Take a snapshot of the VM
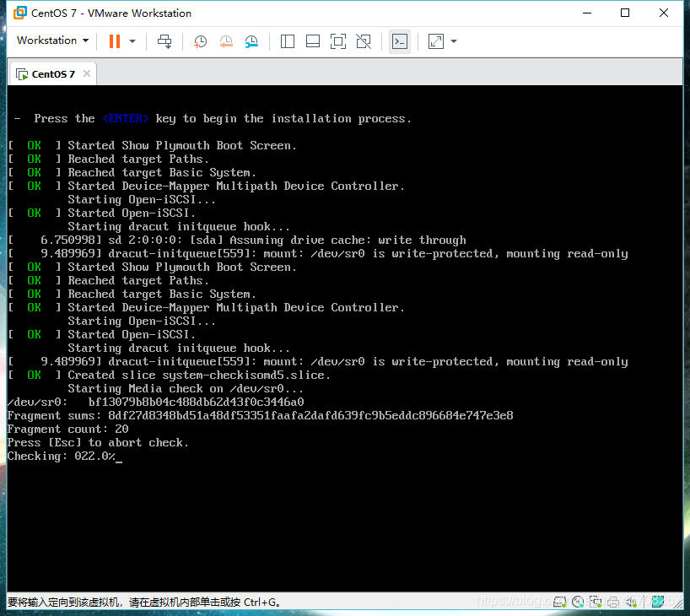The width and height of the screenshot is (690, 616). (200, 41)
